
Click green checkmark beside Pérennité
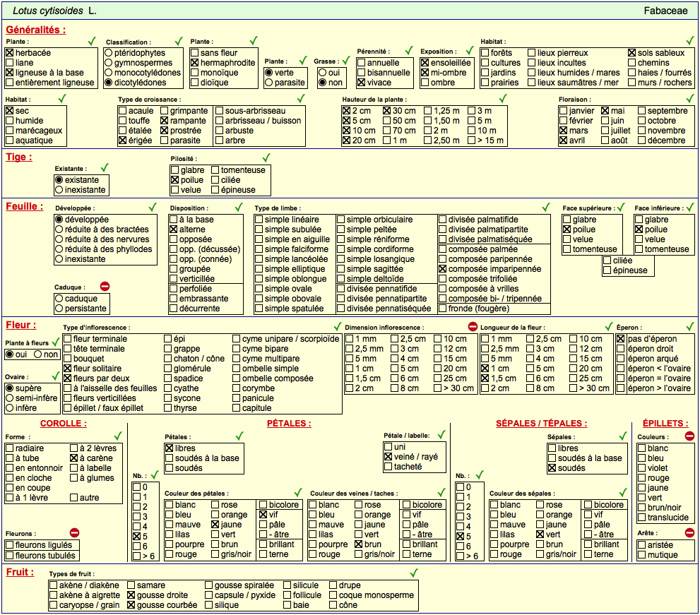(x=409, y=50)
